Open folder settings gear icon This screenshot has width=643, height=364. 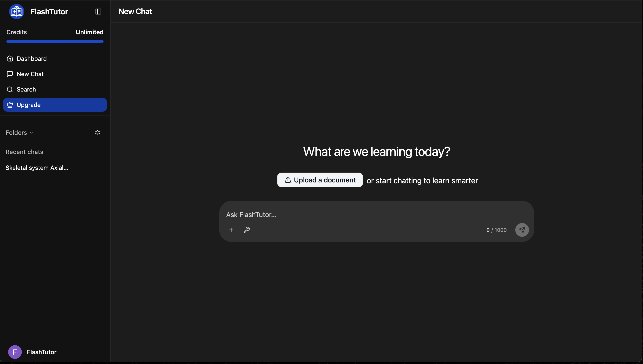98,133
